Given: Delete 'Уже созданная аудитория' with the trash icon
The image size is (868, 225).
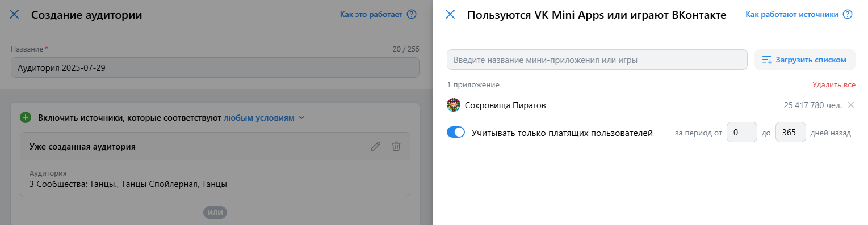Looking at the screenshot, I should [x=396, y=146].
